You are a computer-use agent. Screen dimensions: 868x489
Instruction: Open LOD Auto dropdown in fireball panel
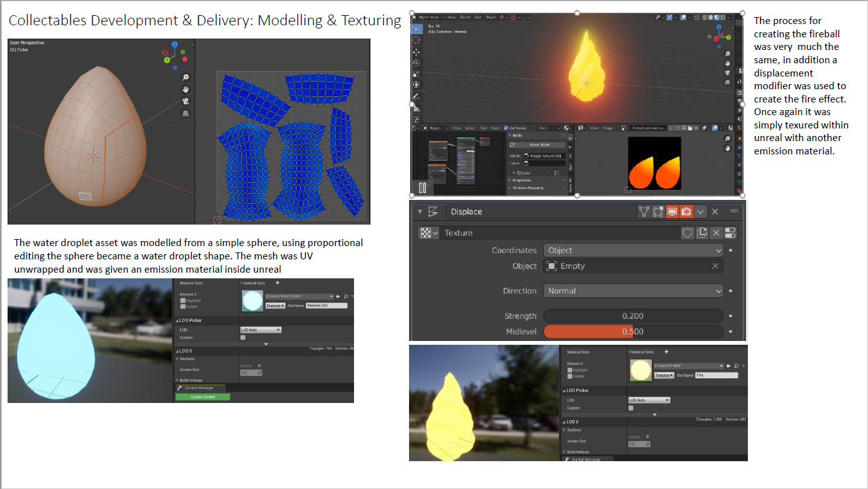pyautogui.click(x=649, y=400)
